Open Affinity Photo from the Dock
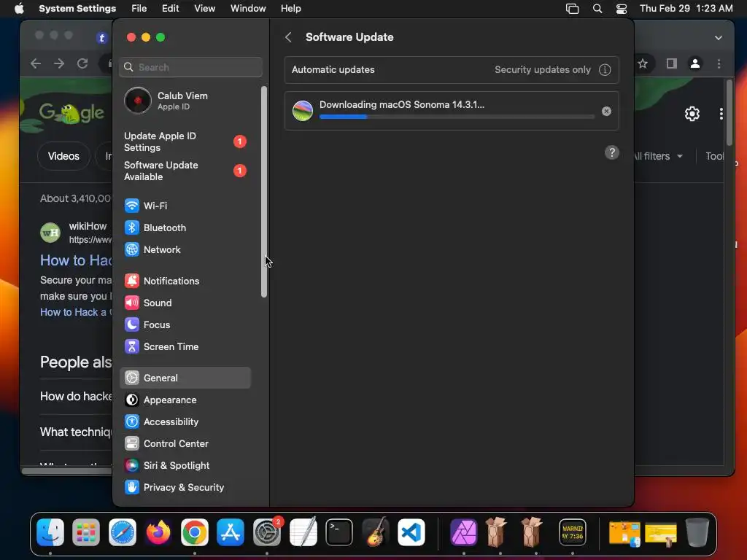Image resolution: width=747 pixels, height=560 pixels. pyautogui.click(x=463, y=532)
